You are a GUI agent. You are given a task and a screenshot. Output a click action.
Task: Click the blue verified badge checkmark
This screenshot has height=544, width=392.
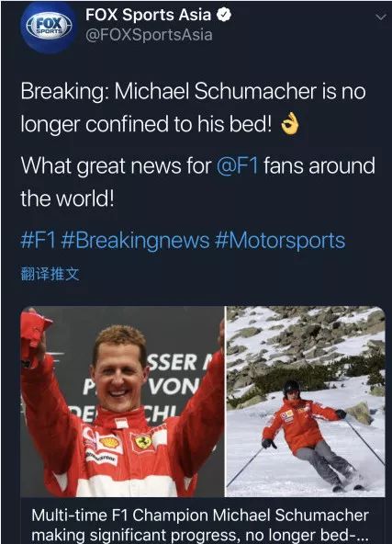coord(224,15)
